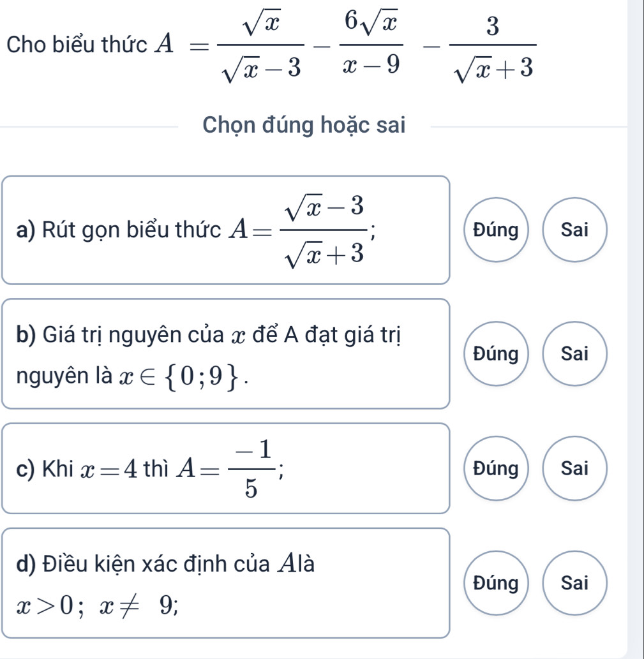Select Sai for statement a

tap(573, 230)
